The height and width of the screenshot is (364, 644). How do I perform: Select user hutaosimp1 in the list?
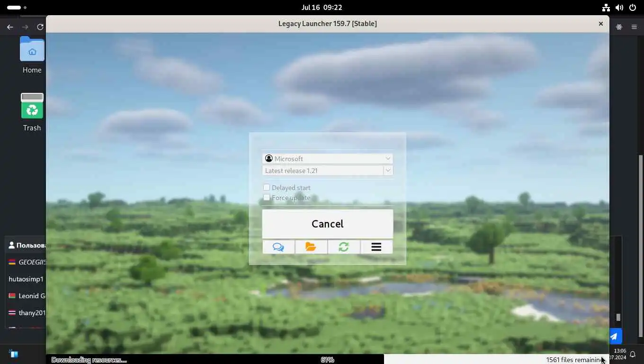point(26,279)
